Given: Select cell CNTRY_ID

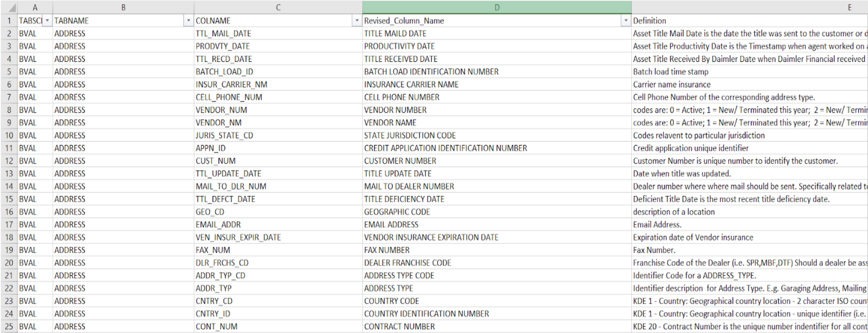Looking at the screenshot, I should point(278,314).
